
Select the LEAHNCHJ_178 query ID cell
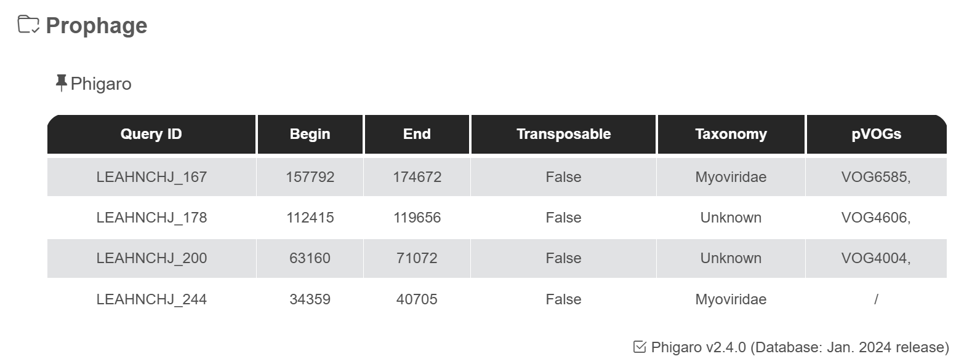(x=151, y=218)
